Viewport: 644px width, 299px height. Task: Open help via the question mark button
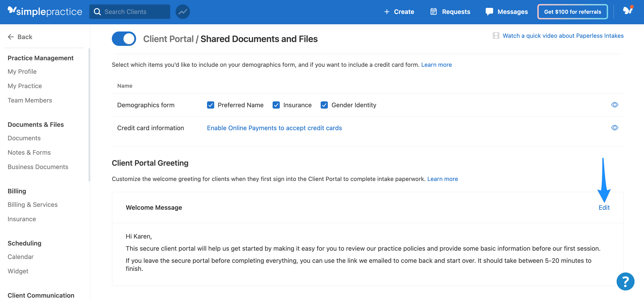coord(625,281)
